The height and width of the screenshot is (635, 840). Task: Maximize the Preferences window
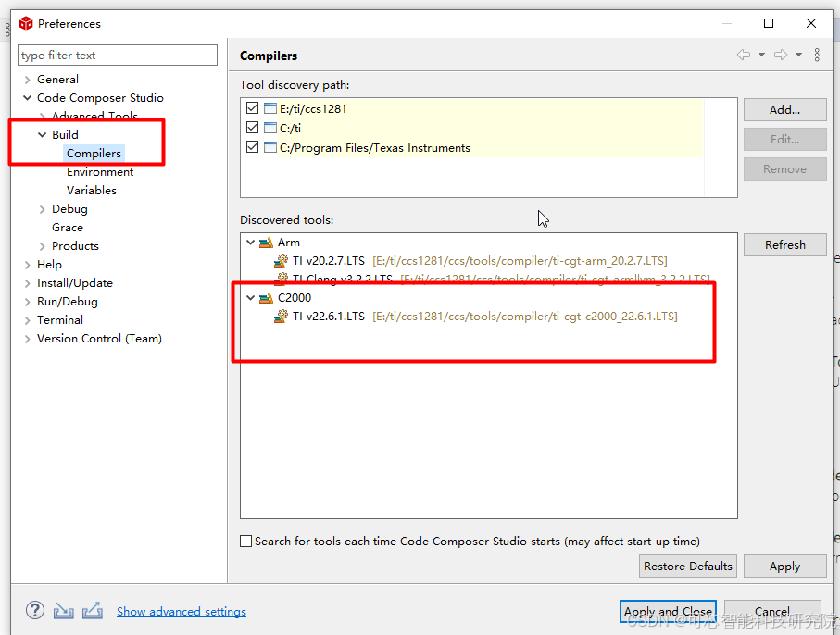coord(768,23)
